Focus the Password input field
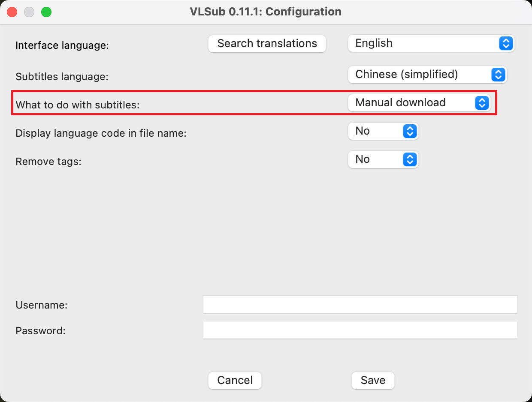The width and height of the screenshot is (532, 402). coord(360,330)
